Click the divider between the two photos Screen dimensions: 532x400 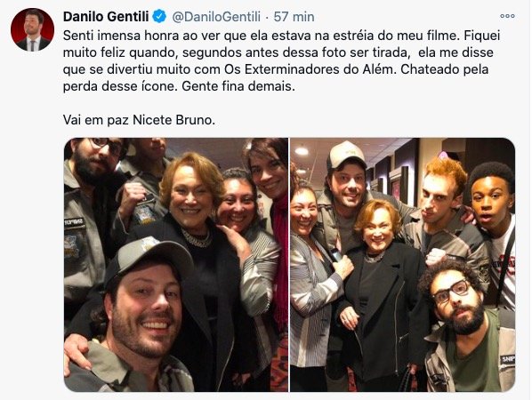(x=289, y=265)
